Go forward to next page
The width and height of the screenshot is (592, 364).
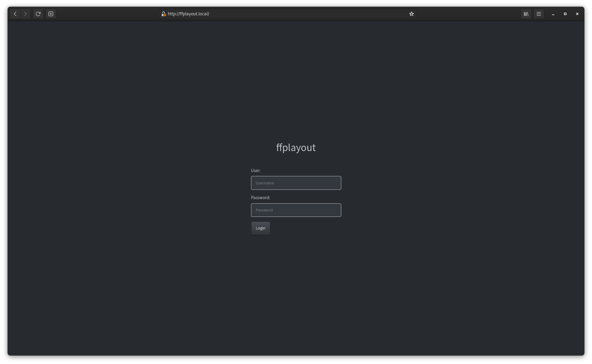tap(26, 14)
